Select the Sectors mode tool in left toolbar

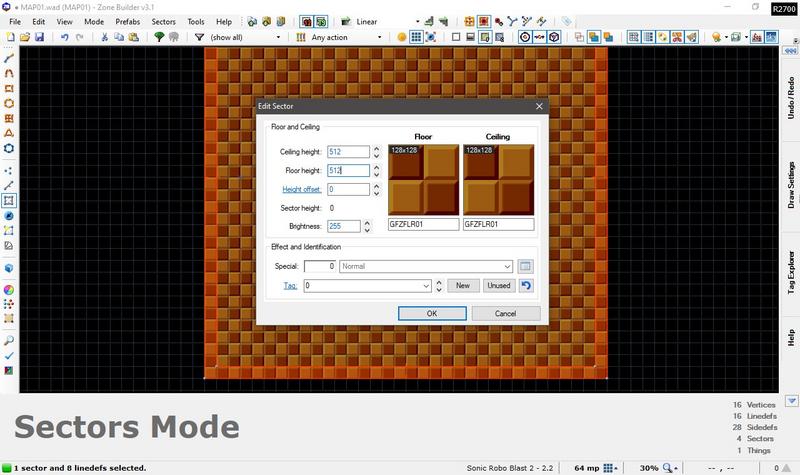pyautogui.click(x=9, y=199)
